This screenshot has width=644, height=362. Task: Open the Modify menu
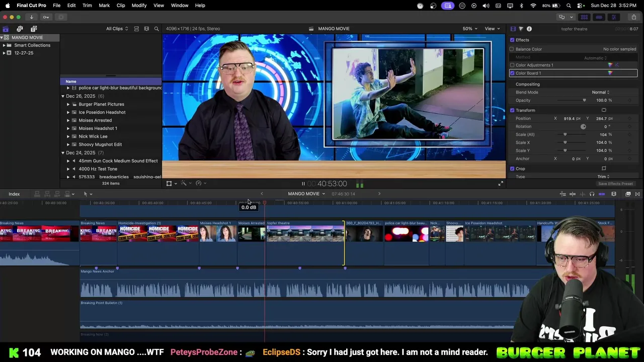click(139, 6)
